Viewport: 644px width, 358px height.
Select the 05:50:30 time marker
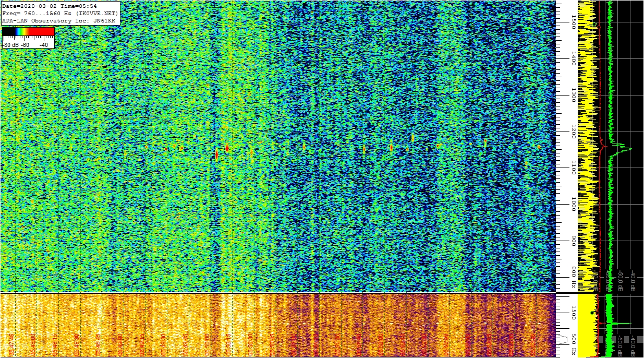251,345
